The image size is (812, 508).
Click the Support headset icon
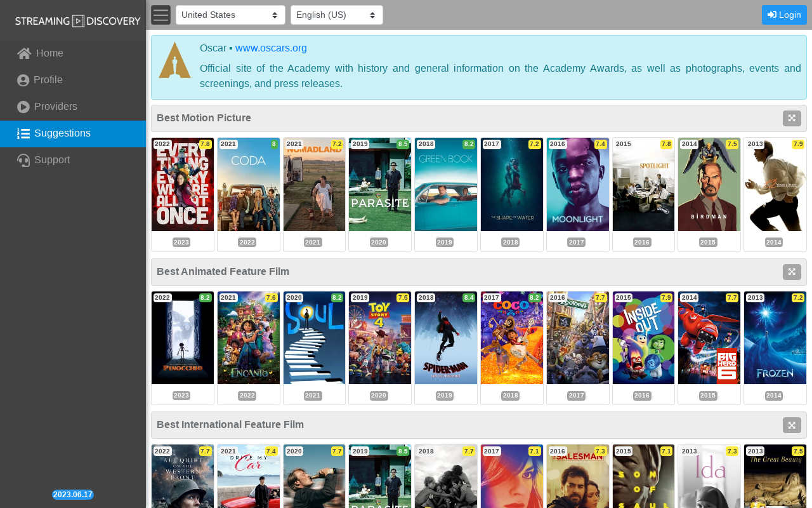(x=23, y=161)
